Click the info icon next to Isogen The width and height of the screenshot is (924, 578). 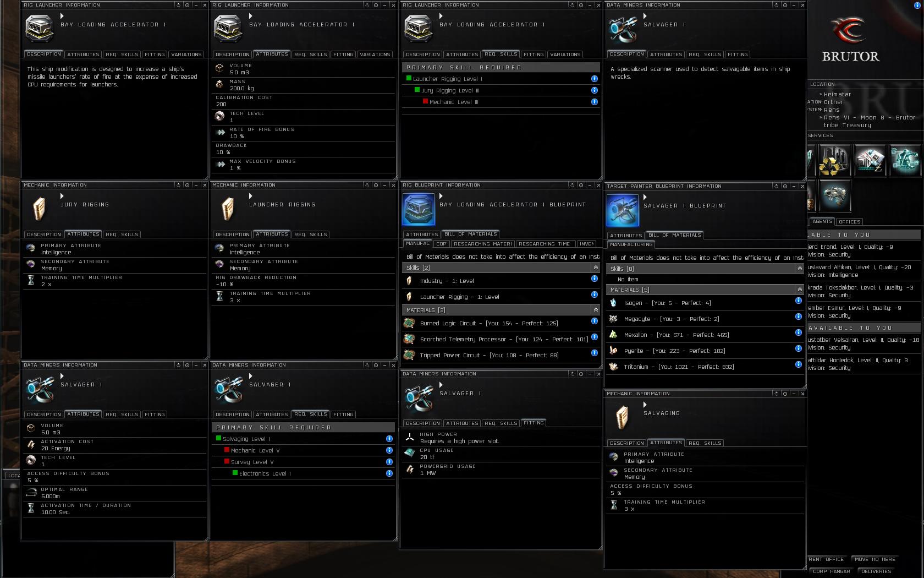click(x=798, y=301)
